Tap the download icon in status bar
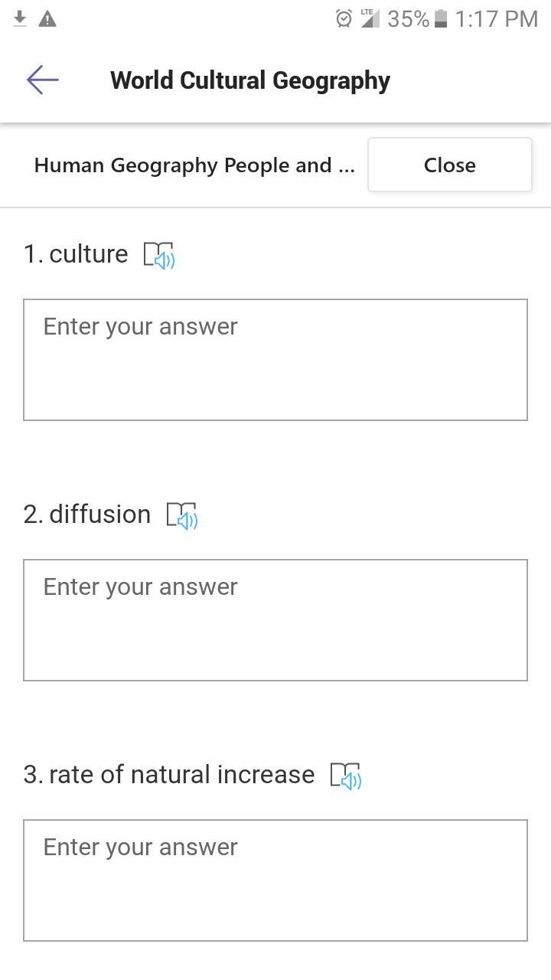551x980 pixels. [21, 18]
